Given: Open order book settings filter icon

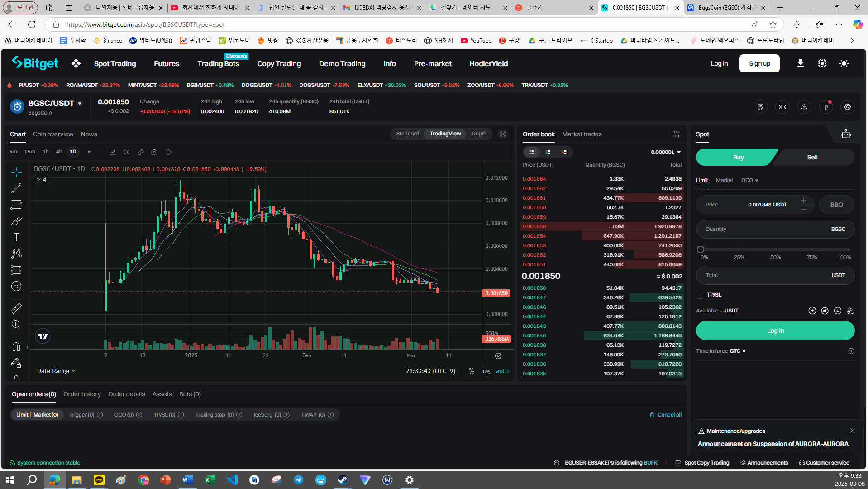Looking at the screenshot, I should [x=676, y=134].
